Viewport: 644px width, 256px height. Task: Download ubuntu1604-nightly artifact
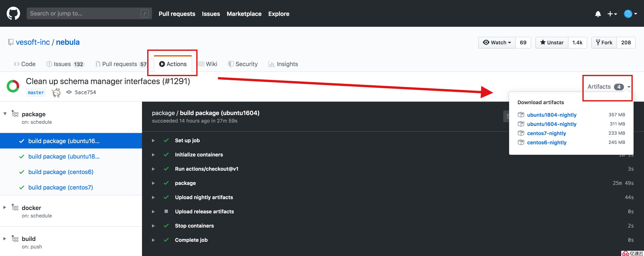click(552, 124)
